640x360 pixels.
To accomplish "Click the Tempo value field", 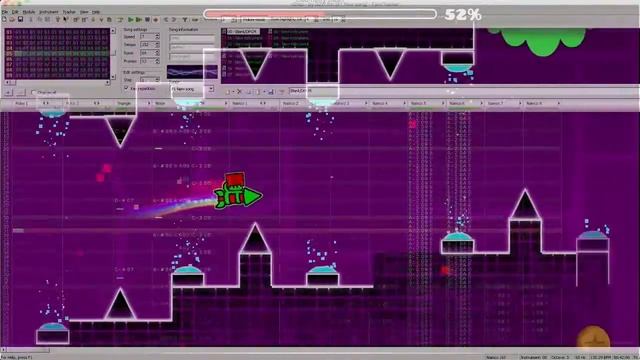I will [147, 45].
